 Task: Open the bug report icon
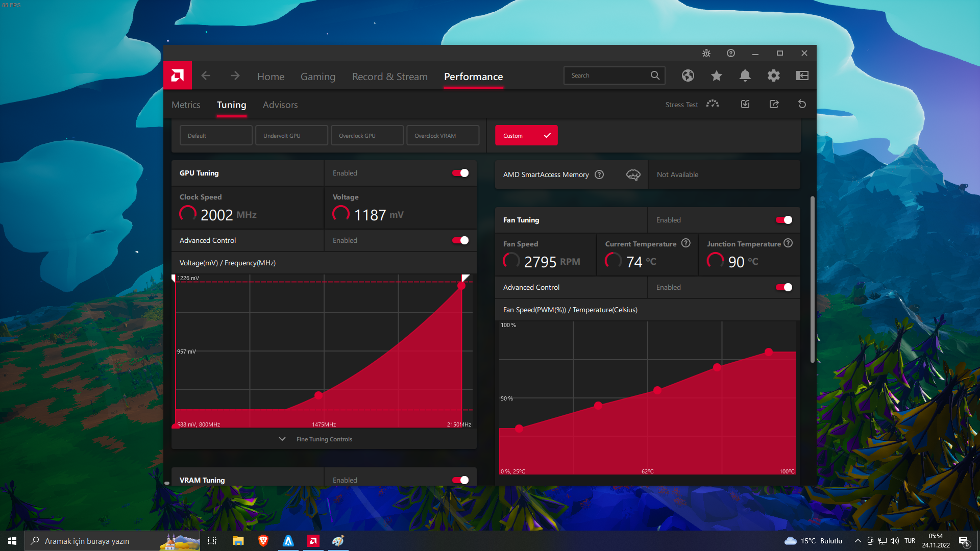click(706, 53)
